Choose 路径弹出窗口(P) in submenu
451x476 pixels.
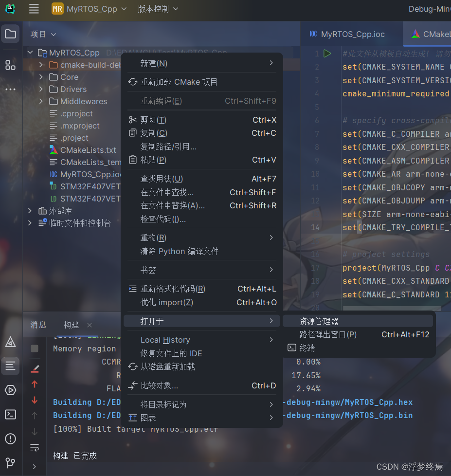(358, 334)
